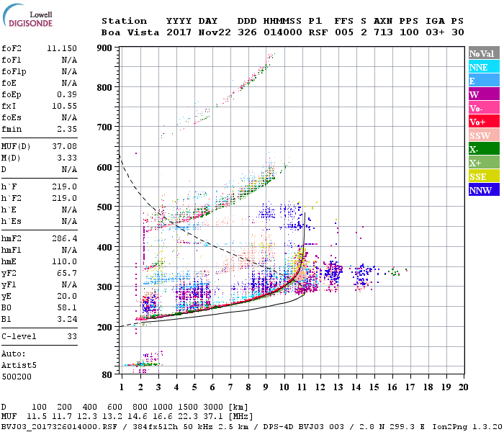504x432 pixels.
Task: Click the X- dark green legend swatch
Action: click(484, 149)
